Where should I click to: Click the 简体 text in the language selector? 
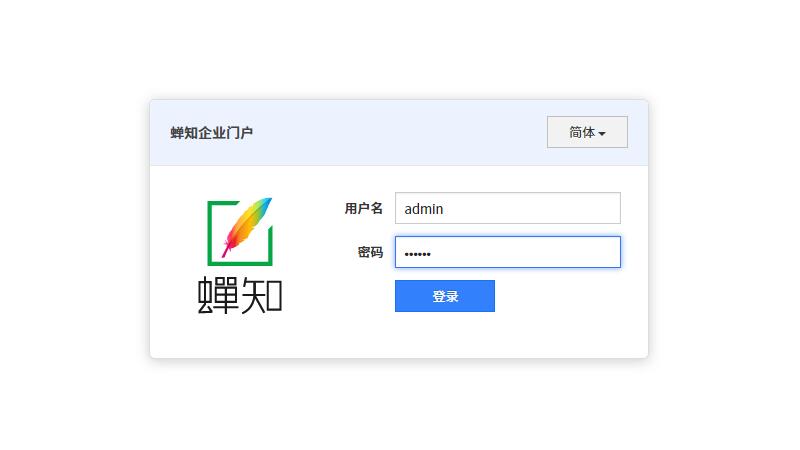point(581,132)
